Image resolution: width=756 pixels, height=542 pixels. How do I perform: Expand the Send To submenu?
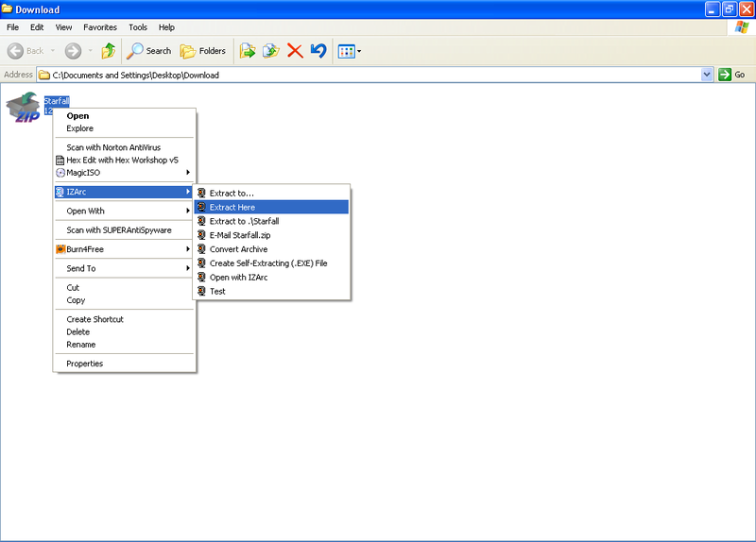point(125,268)
